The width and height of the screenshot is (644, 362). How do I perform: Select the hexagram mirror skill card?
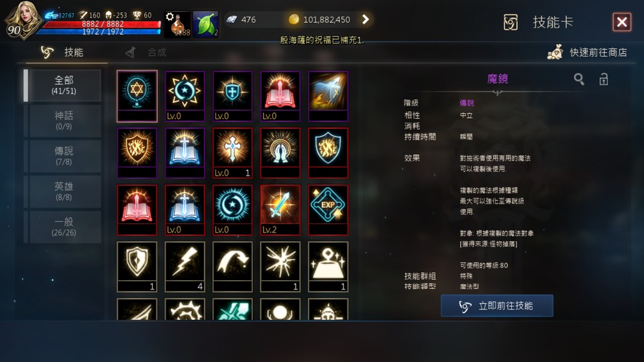coord(137,96)
